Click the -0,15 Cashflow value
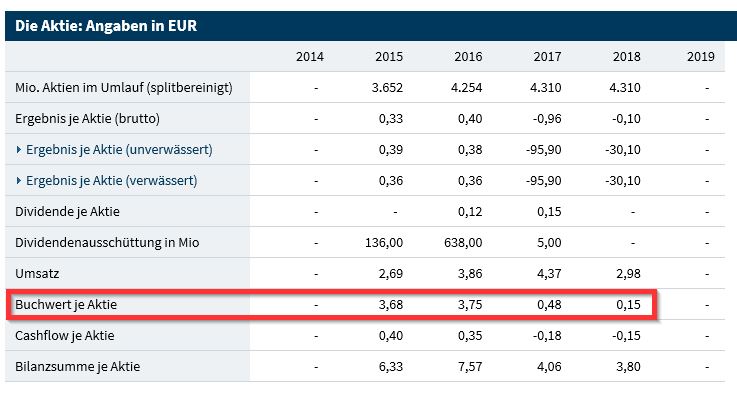 [627, 335]
